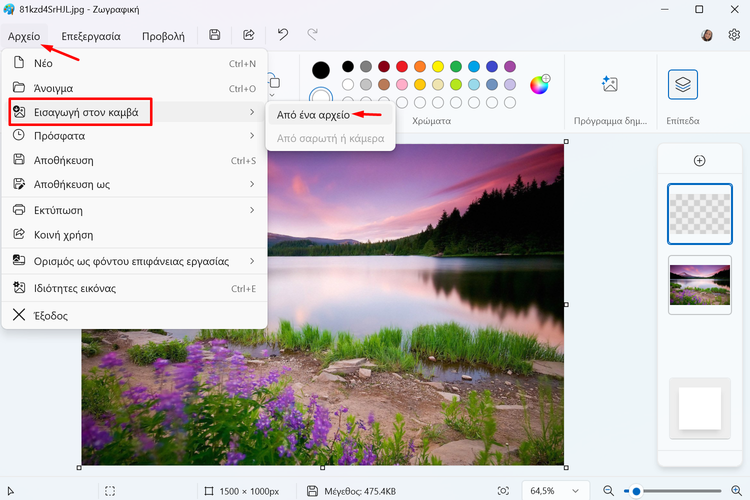Select Από ένα αρχείο submenu option
The image size is (750, 500).
pos(331,115)
